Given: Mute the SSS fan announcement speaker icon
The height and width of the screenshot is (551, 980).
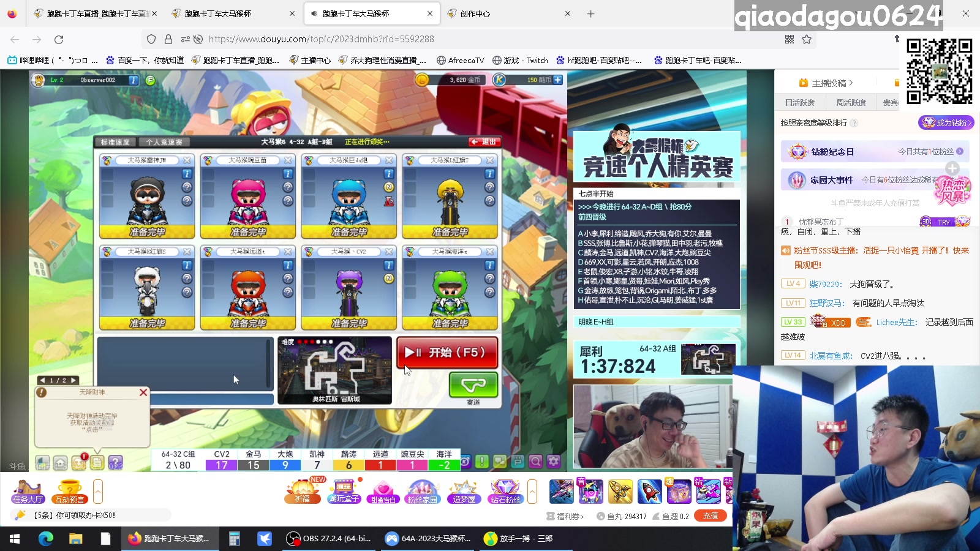Looking at the screenshot, I should (x=786, y=250).
